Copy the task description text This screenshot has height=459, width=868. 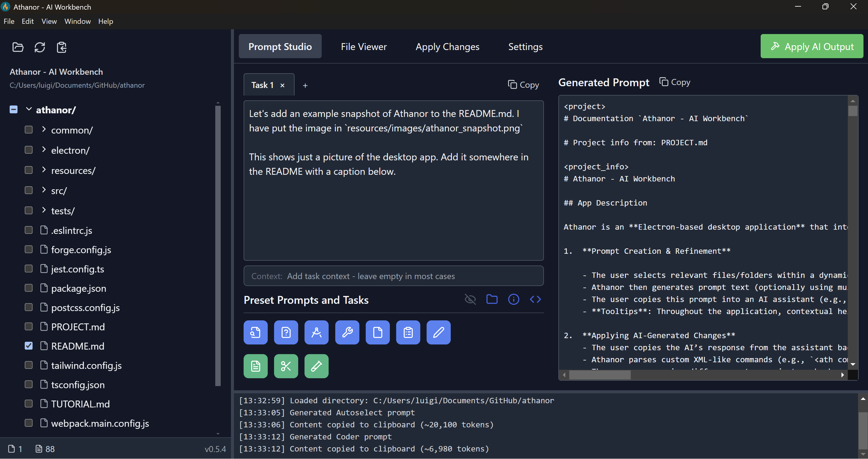[523, 85]
